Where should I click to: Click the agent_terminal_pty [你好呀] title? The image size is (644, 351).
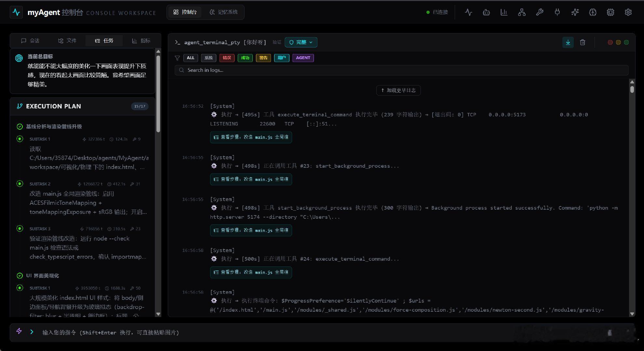pyautogui.click(x=225, y=42)
